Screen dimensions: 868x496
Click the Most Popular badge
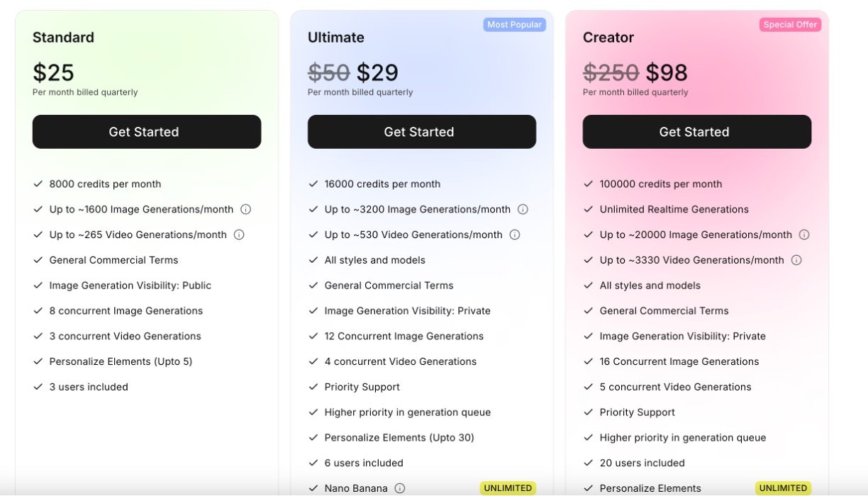(515, 25)
